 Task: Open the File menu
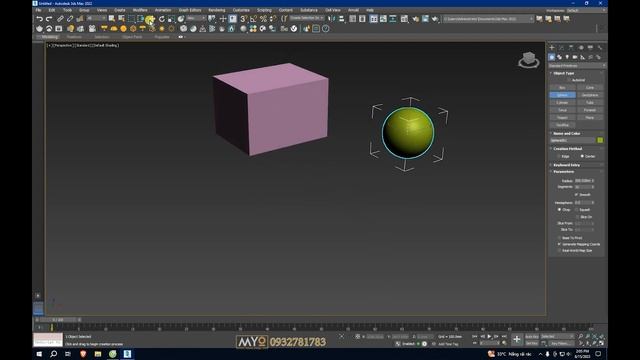click(38, 10)
